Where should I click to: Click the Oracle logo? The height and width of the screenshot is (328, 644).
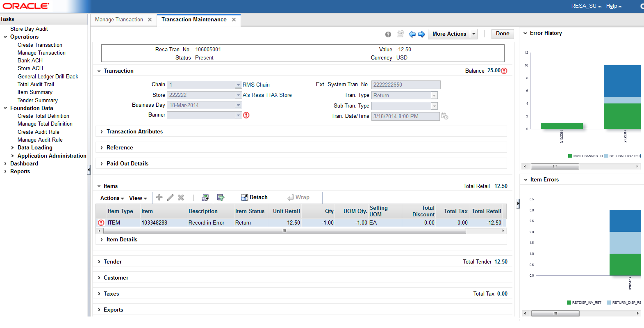26,6
